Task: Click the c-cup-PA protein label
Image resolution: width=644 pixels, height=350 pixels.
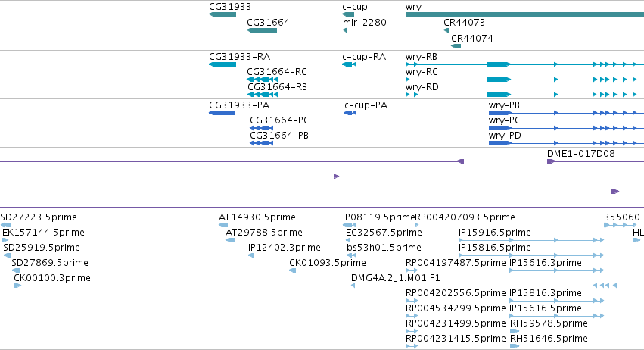Action: [366, 105]
